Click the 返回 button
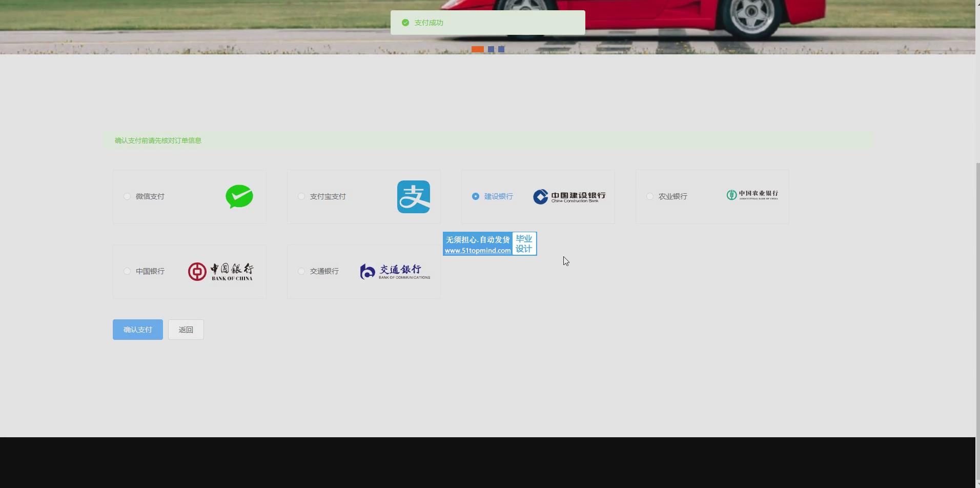 point(186,330)
